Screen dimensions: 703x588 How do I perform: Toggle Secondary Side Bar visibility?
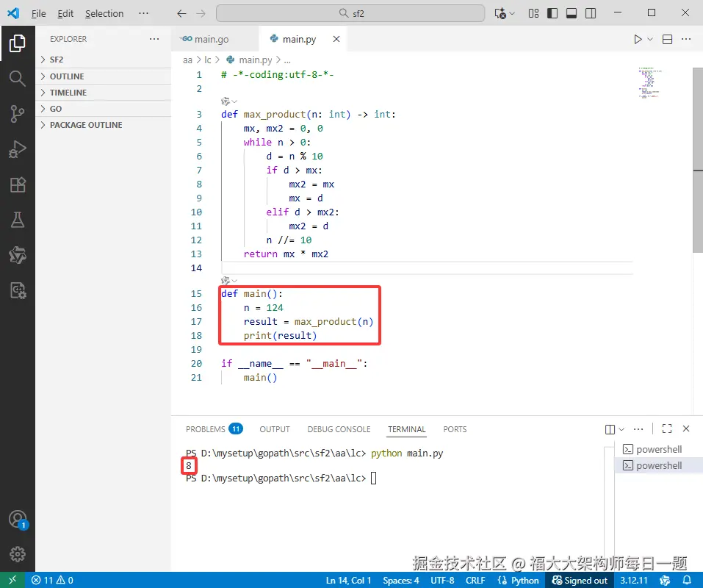coord(591,13)
